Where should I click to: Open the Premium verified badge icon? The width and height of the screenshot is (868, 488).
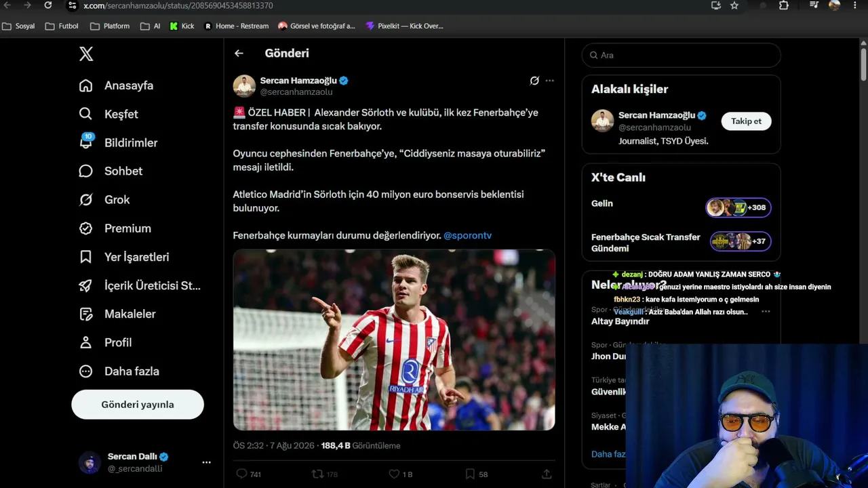[85, 228]
